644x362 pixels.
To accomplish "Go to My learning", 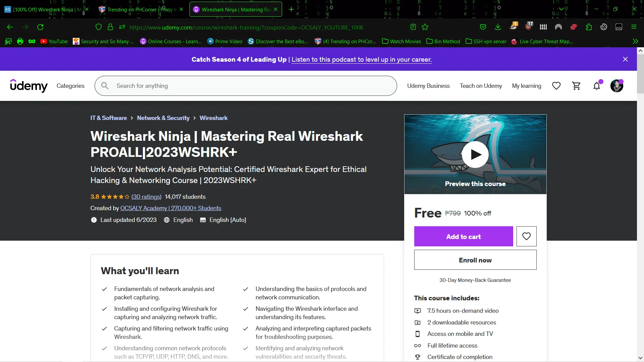I will [x=527, y=86].
